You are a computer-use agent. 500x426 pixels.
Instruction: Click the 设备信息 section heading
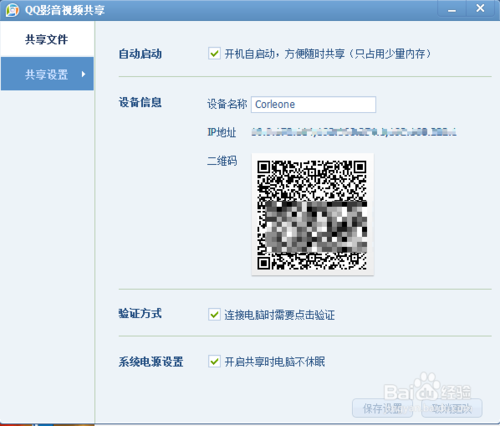[x=140, y=102]
